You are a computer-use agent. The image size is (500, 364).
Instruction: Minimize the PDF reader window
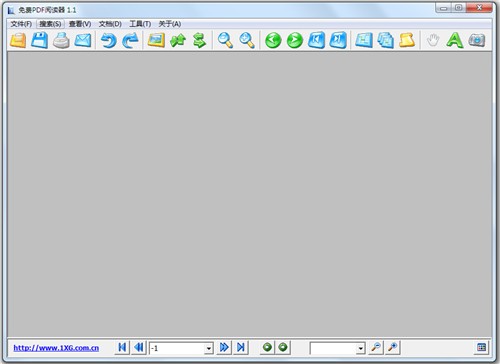click(443, 8)
